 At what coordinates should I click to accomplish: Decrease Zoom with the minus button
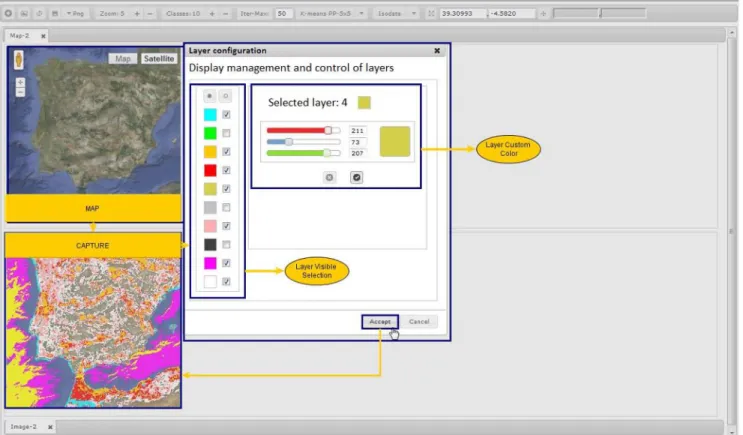[150, 14]
